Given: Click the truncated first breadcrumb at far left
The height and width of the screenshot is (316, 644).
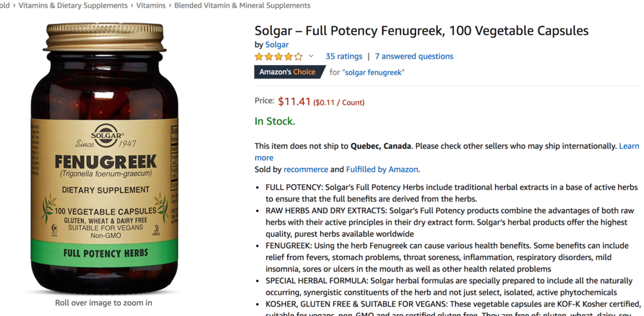Looking at the screenshot, I should 5,5.
